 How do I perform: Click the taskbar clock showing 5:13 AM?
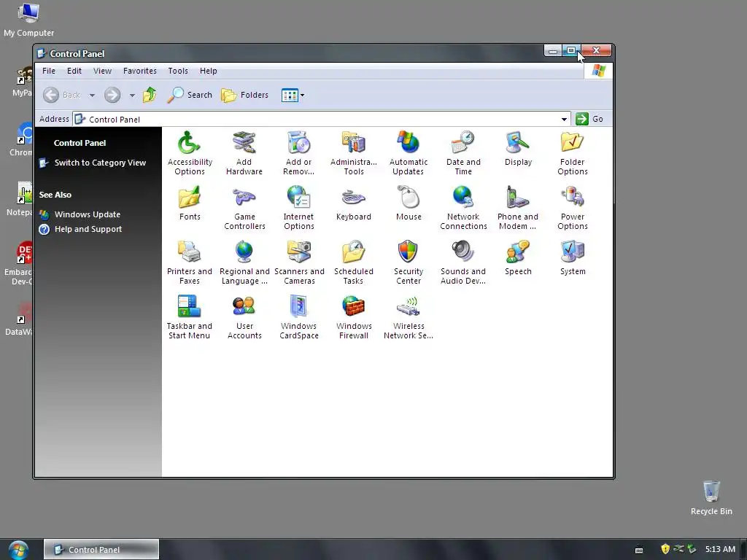(x=720, y=549)
